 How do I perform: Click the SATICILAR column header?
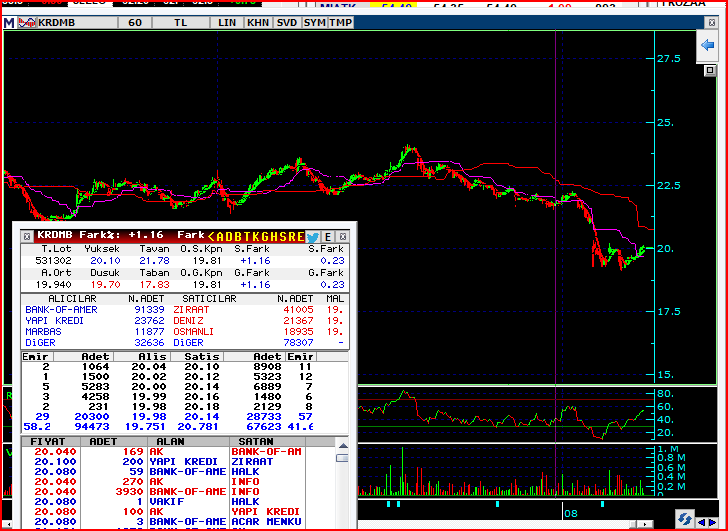pyautogui.click(x=209, y=298)
